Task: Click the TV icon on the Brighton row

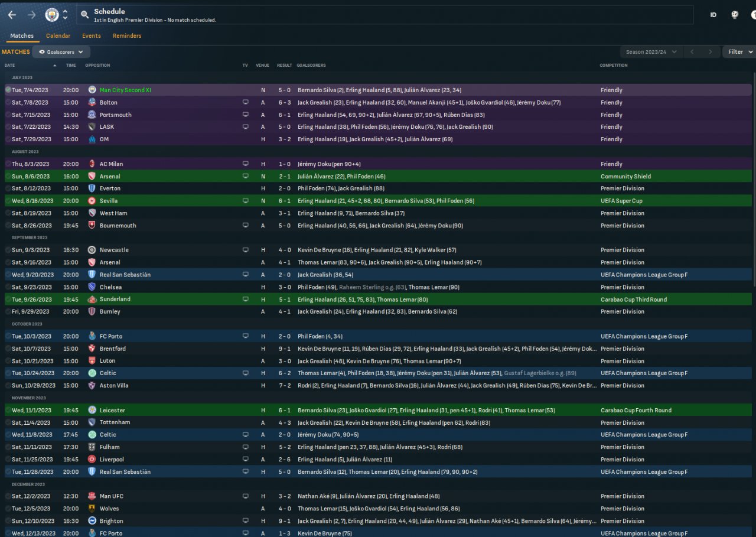Action: point(245,521)
